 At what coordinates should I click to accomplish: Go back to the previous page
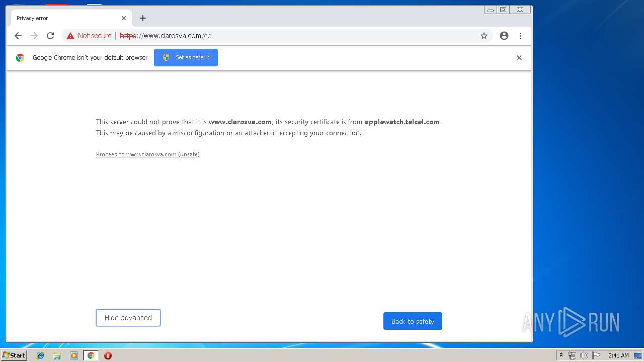18,36
